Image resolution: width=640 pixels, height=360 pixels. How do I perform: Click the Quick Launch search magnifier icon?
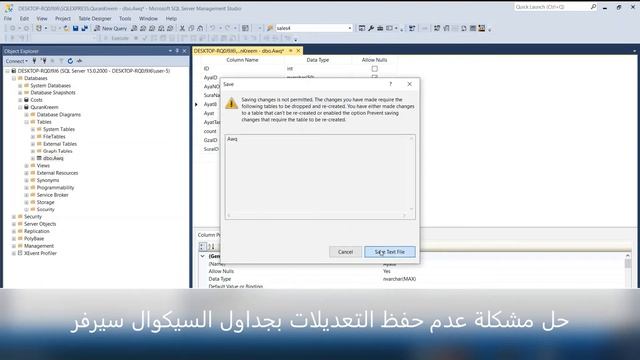click(x=593, y=7)
